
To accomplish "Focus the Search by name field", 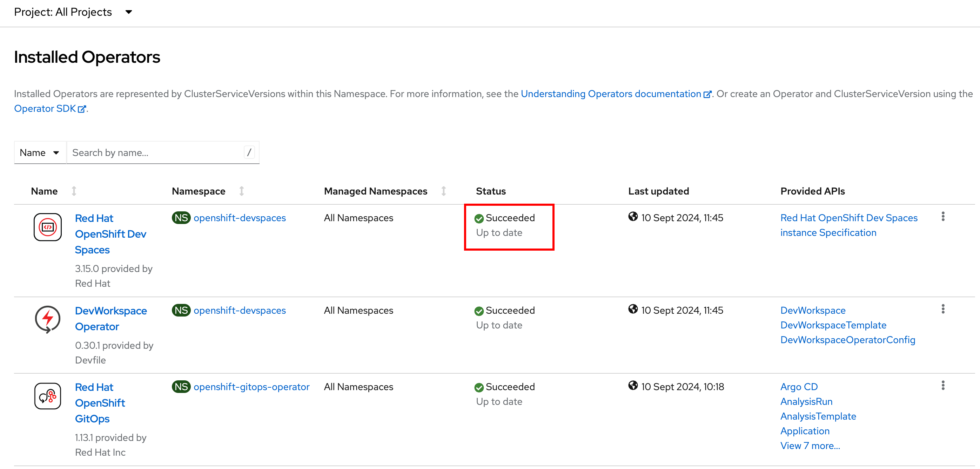I will (x=163, y=153).
